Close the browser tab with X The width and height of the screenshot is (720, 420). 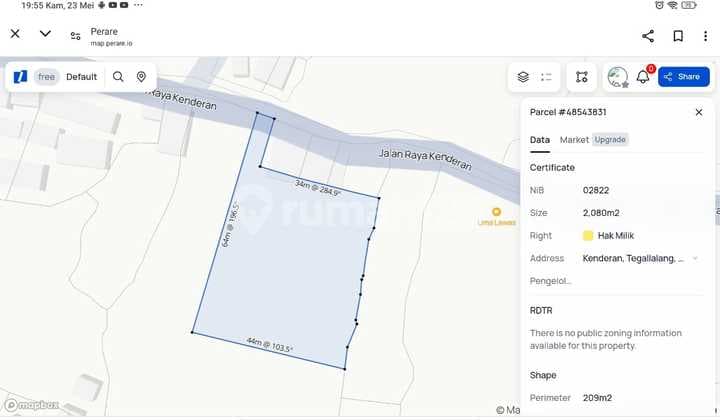[x=15, y=34]
